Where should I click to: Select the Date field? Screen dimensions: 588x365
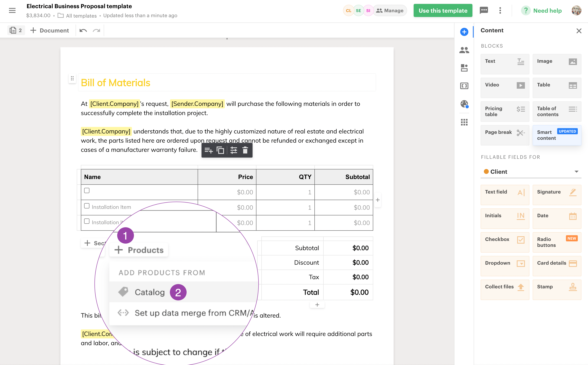[557, 218]
